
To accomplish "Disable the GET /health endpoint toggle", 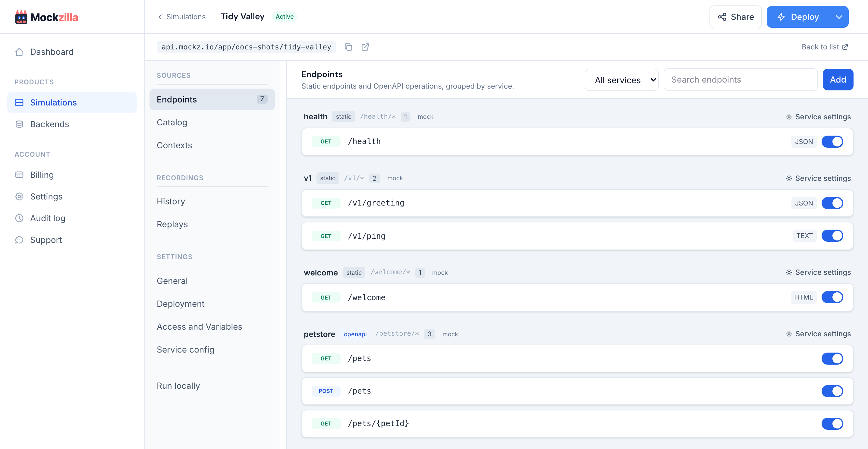I will [832, 141].
